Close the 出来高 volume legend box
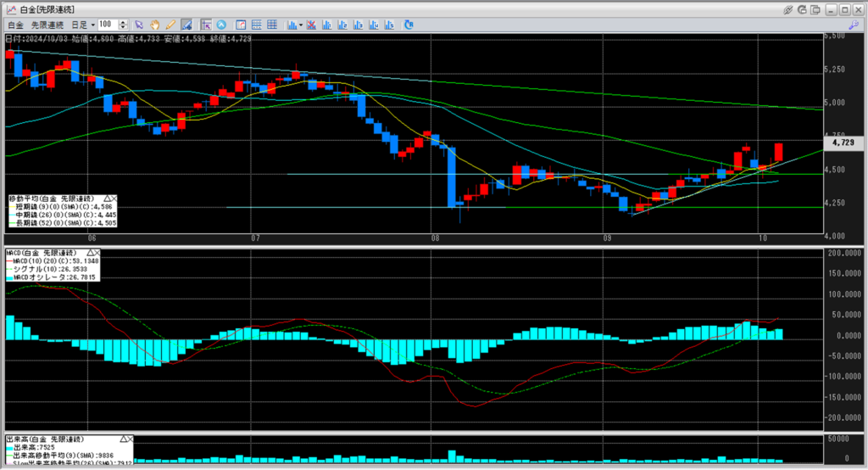Screen dimensions: 868x470 click(130, 439)
